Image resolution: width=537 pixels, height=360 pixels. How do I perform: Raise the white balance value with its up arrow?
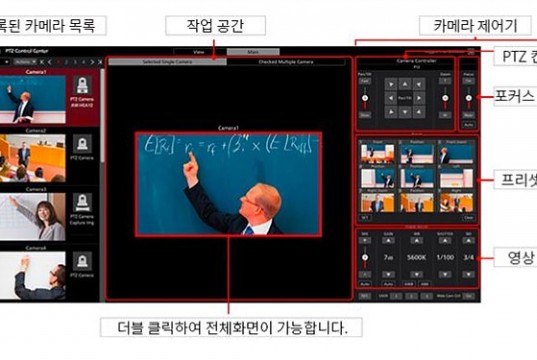point(416,241)
